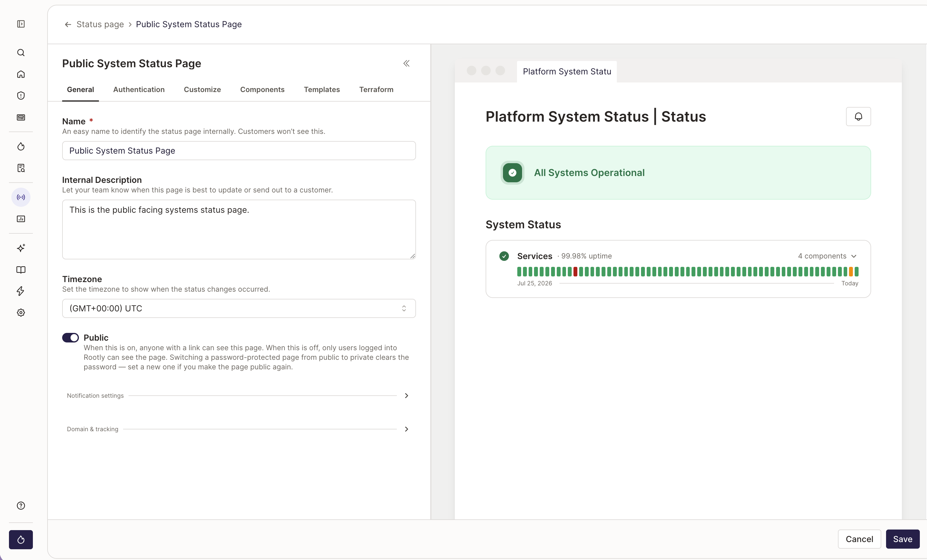Screen dimensions: 927x560
Task: Open the book documentation icon
Action: (21, 270)
